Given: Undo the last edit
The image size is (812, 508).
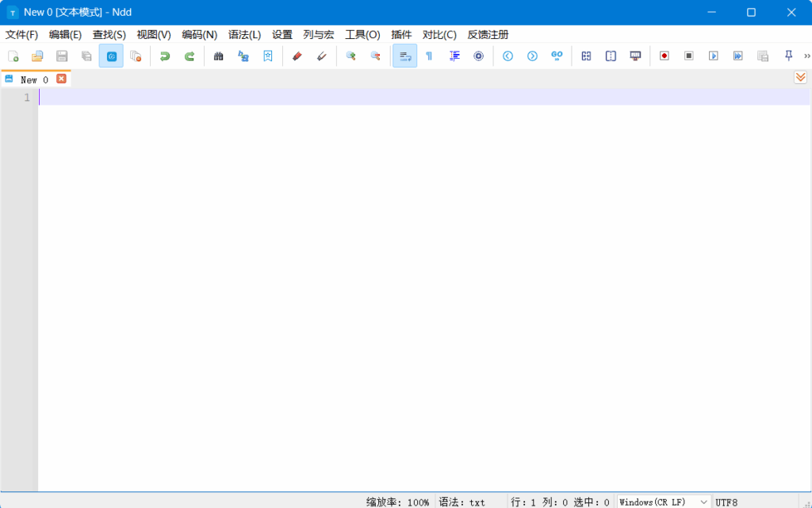Looking at the screenshot, I should (x=166, y=56).
